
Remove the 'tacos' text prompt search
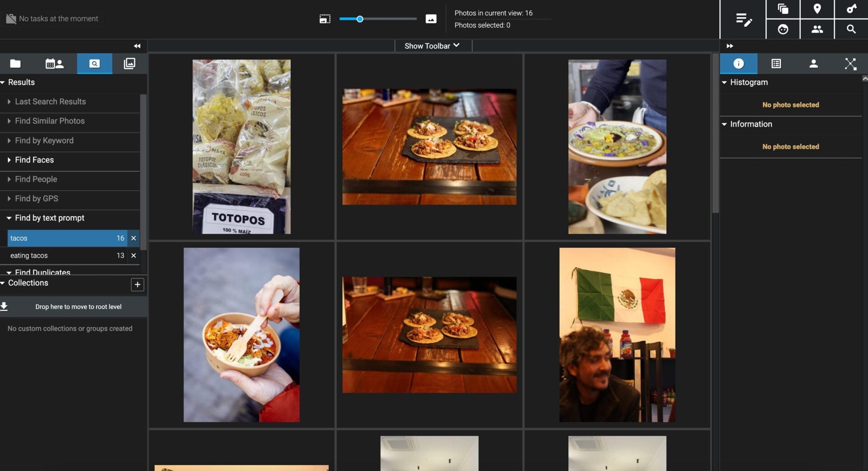133,238
